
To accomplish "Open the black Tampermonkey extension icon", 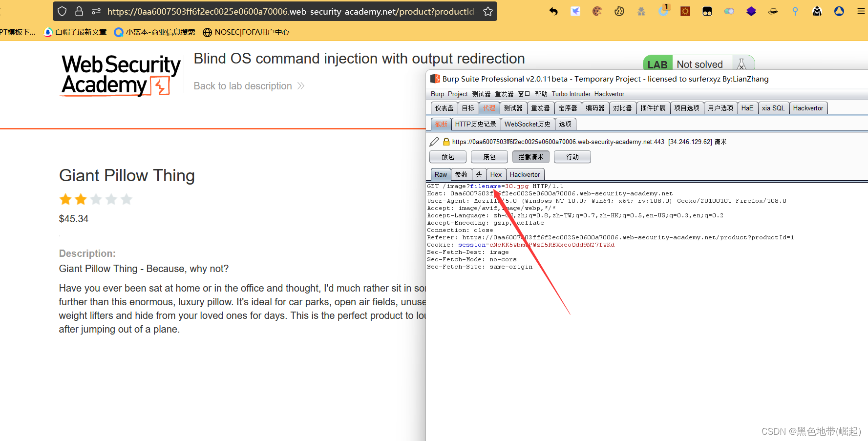I will [707, 11].
